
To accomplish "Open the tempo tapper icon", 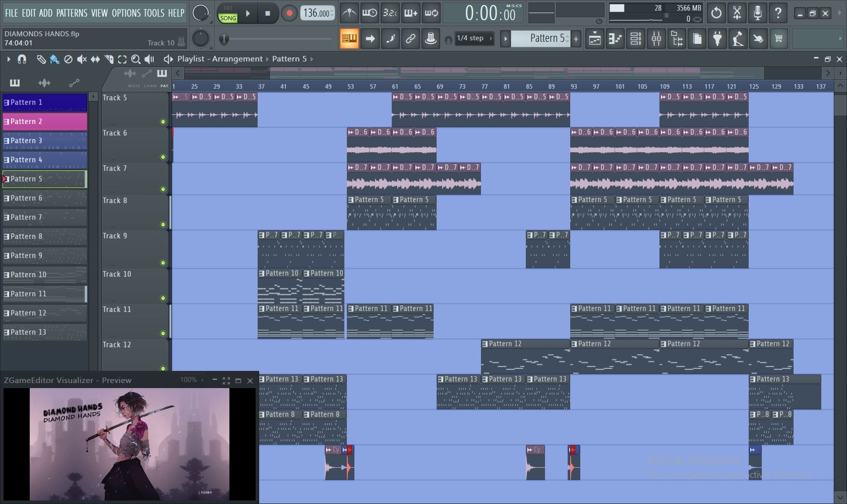I will point(738,38).
